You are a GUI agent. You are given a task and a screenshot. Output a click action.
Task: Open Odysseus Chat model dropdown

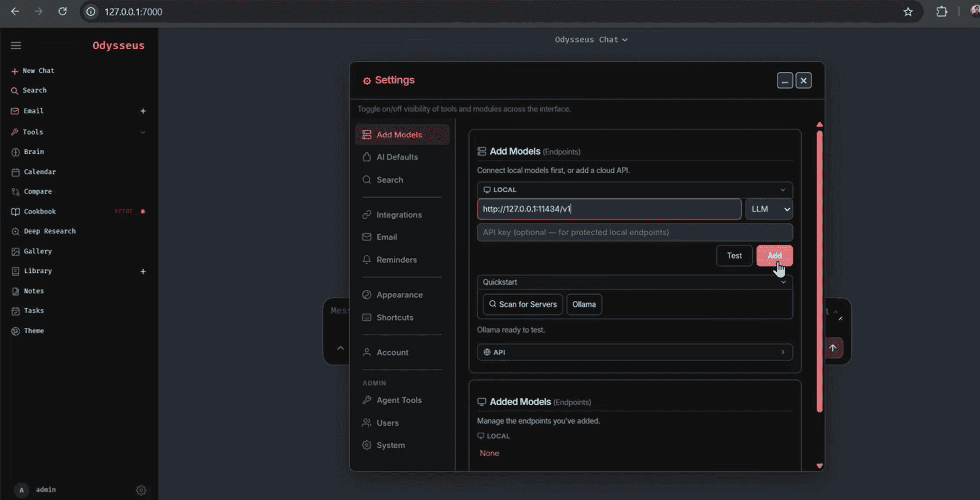591,40
